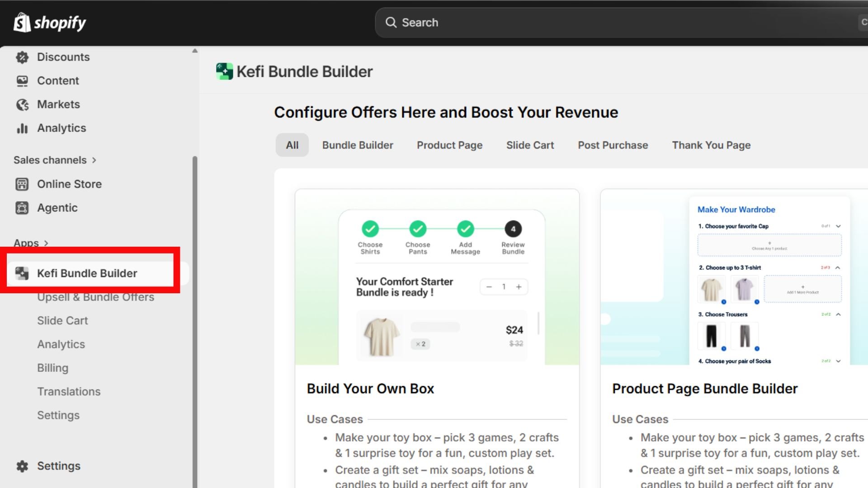
Task: Open the Billing page
Action: coord(52,368)
